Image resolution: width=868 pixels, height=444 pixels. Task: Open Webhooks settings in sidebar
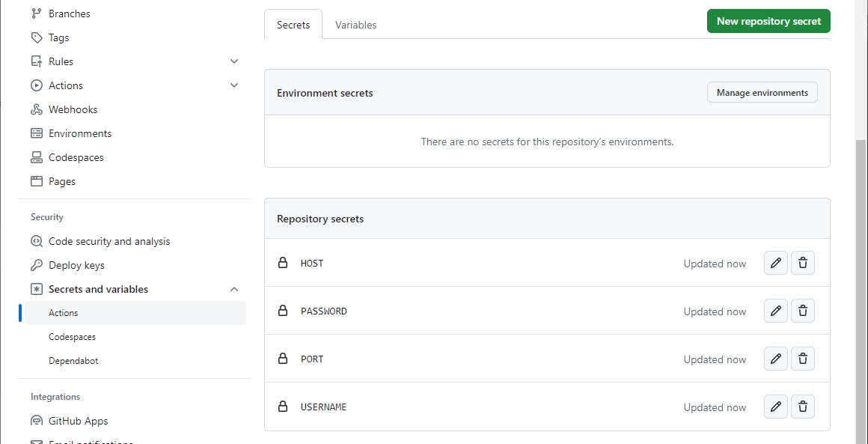73,109
